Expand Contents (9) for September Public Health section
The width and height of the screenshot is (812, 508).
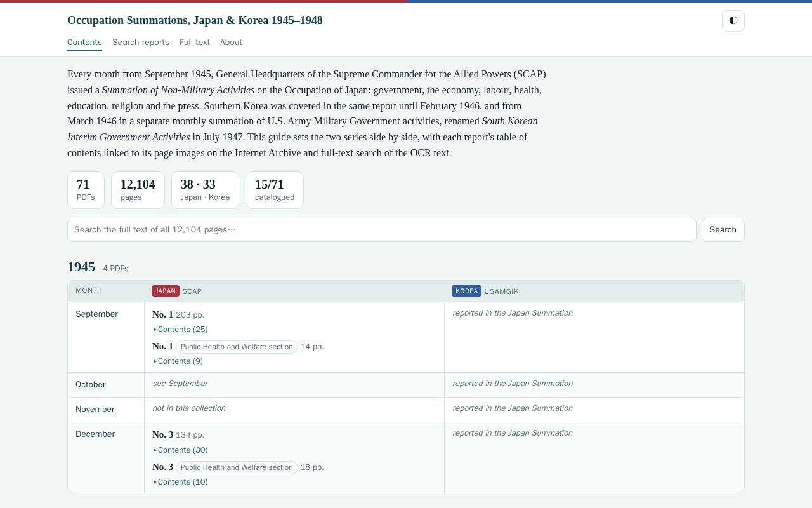coord(178,361)
